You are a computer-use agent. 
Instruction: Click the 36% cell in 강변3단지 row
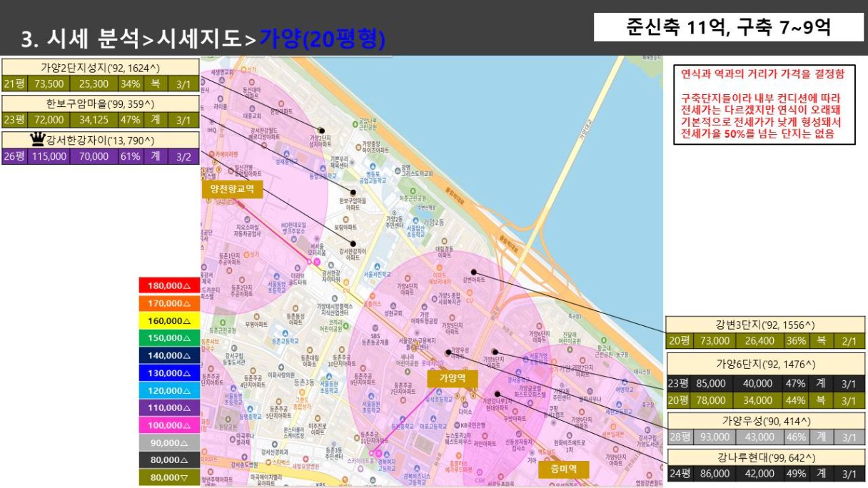point(796,341)
